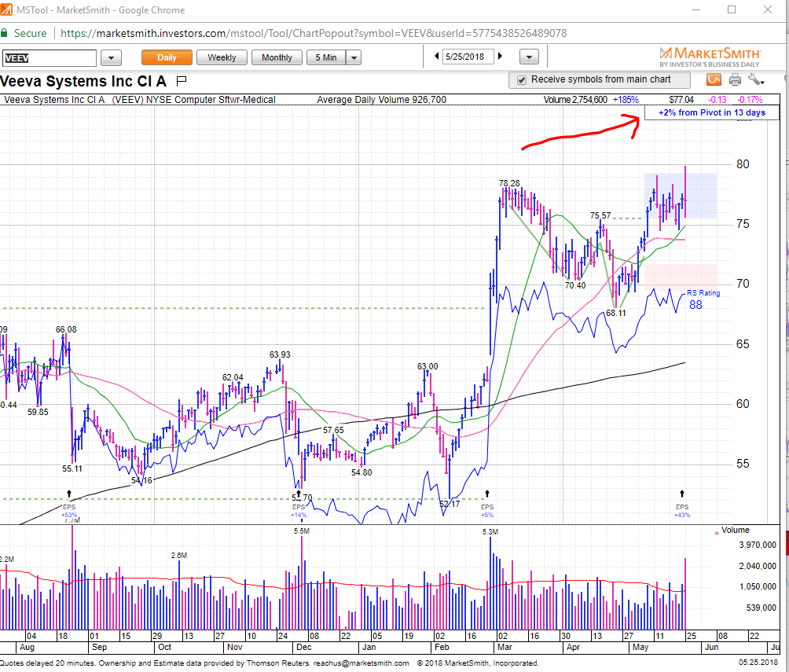Minimize the MSTool Chrome window

696,9
